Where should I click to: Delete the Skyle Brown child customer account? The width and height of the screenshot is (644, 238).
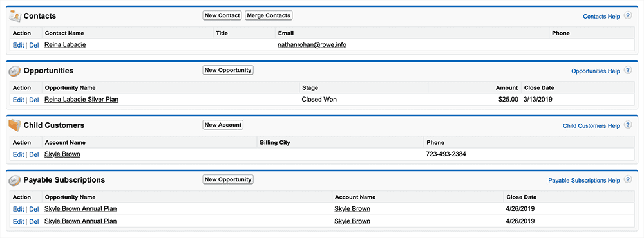pos(33,154)
